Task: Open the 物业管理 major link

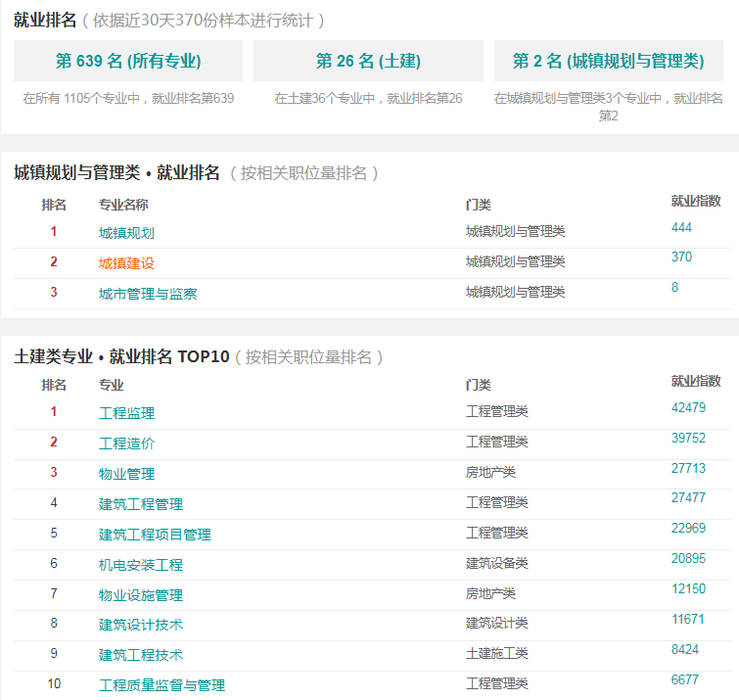Action: tap(126, 474)
